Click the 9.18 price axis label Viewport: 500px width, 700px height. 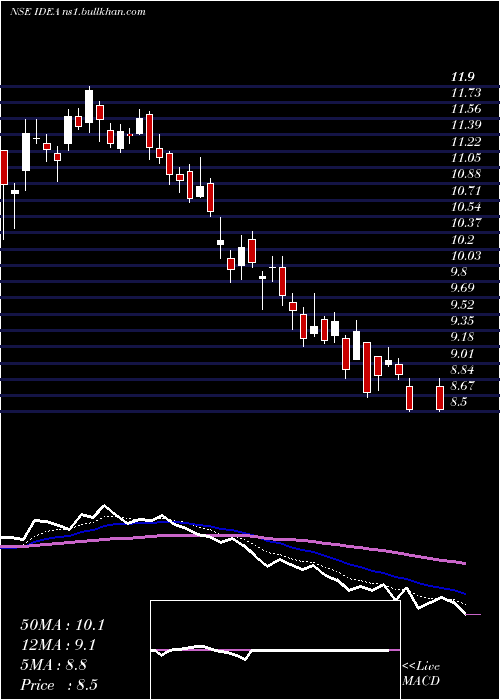(x=463, y=337)
